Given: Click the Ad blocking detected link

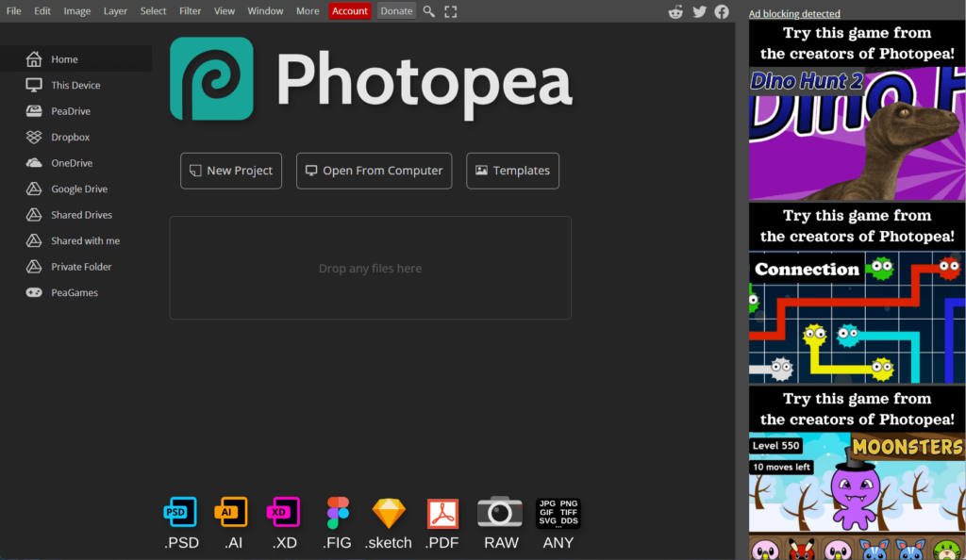Looking at the screenshot, I should 794,13.
